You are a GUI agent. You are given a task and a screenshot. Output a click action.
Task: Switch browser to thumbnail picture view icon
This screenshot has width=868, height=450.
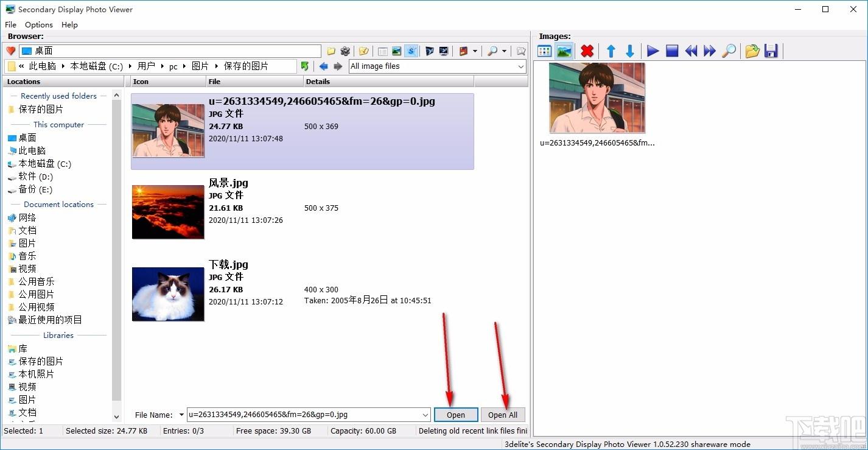tap(397, 51)
